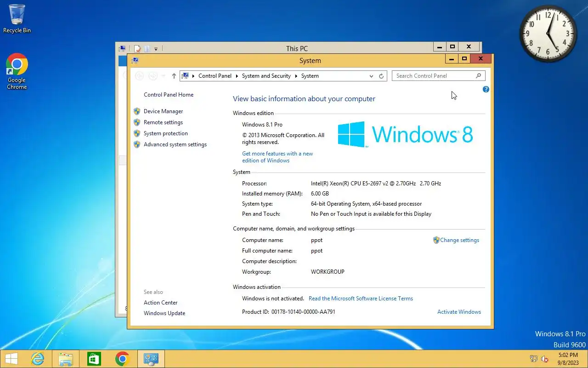Image resolution: width=588 pixels, height=368 pixels.
Task: Click the muted volume tray icon
Action: point(545,359)
